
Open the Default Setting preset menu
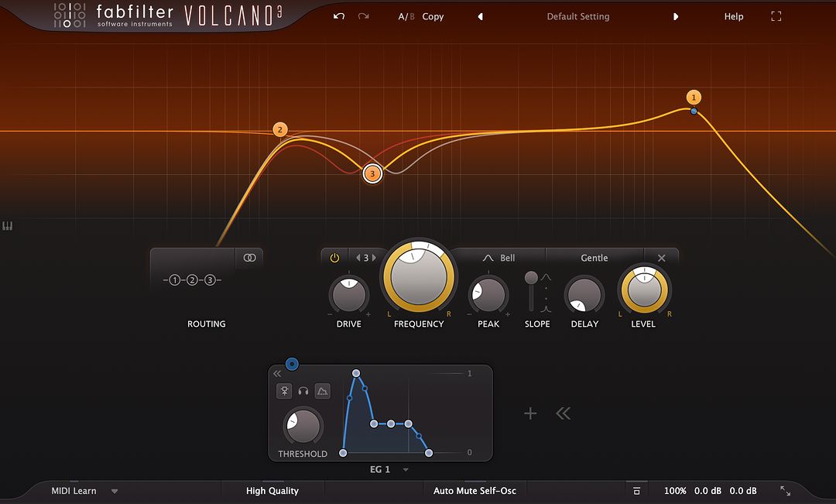[577, 16]
